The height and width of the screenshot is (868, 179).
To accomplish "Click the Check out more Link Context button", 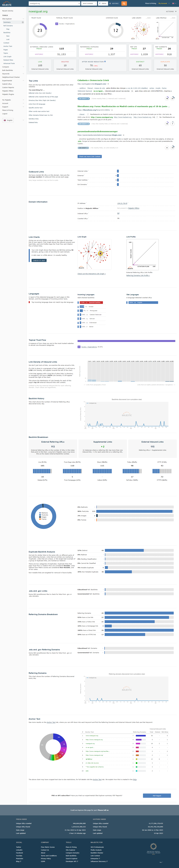I will click(x=89, y=156).
